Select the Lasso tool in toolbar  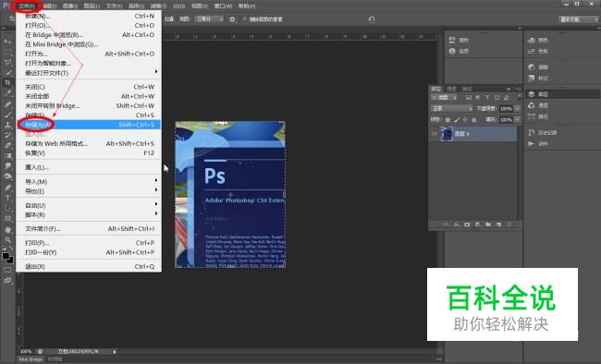click(x=7, y=62)
